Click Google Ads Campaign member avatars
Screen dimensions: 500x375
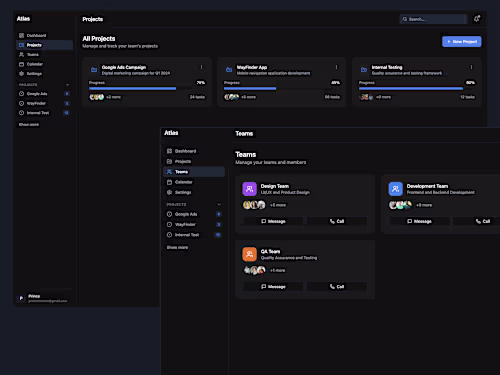97,97
